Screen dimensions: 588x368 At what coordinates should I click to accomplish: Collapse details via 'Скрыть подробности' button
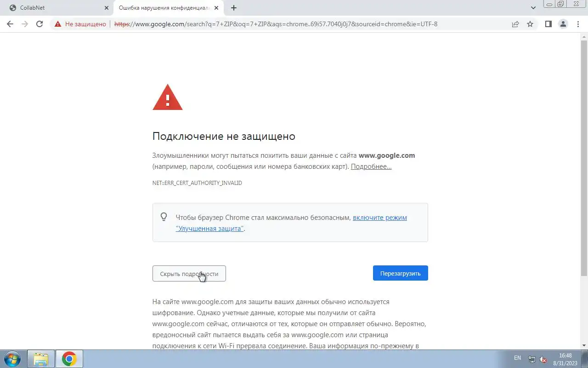tap(189, 274)
